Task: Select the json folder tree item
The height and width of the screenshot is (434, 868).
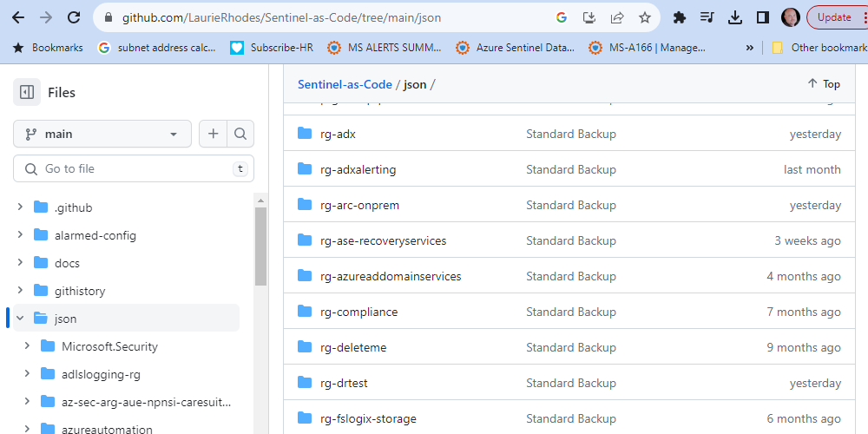Action: [x=126, y=319]
